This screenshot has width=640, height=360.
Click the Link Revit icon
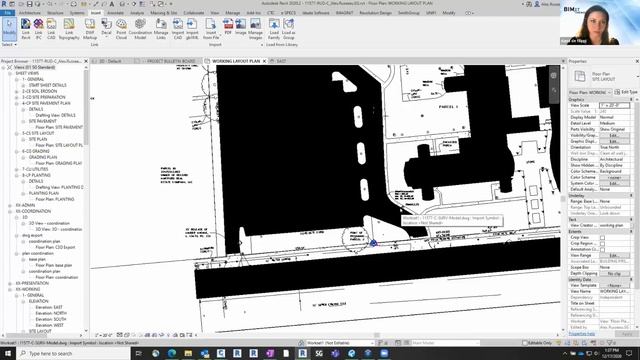[26, 29]
